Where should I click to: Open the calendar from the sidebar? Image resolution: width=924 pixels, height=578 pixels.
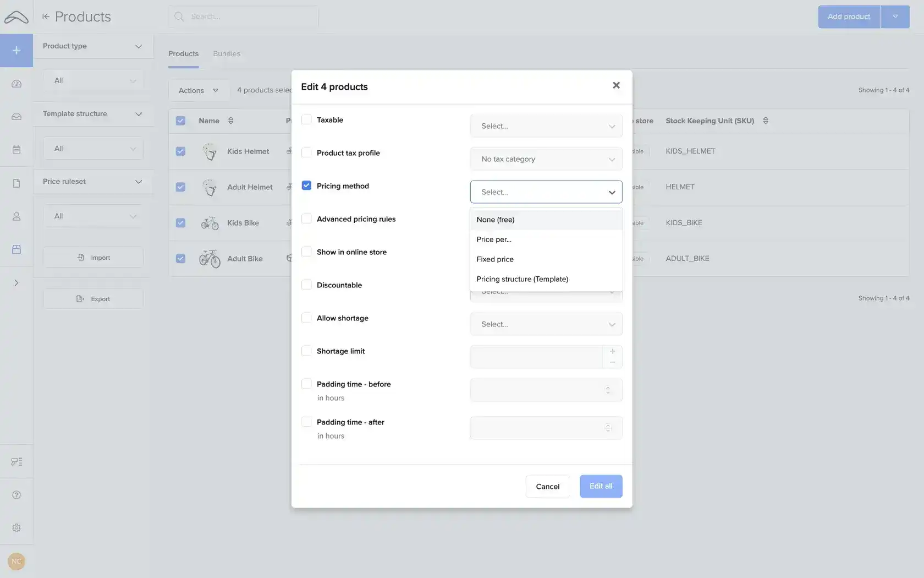tap(16, 149)
